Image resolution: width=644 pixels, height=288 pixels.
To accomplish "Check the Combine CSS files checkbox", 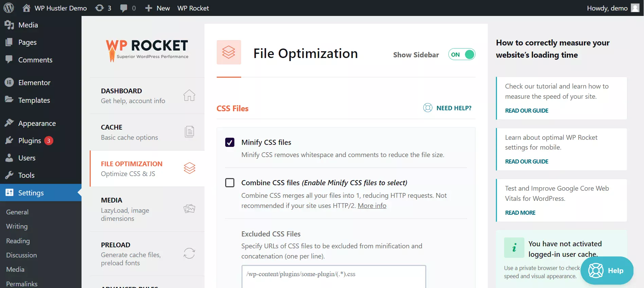I will click(x=230, y=183).
